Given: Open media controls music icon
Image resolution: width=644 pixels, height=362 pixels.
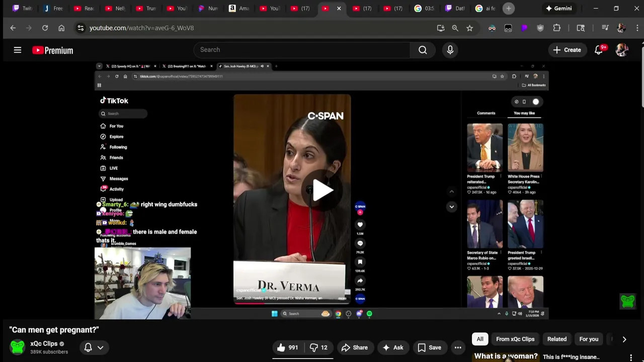Looking at the screenshot, I should coord(605,28).
